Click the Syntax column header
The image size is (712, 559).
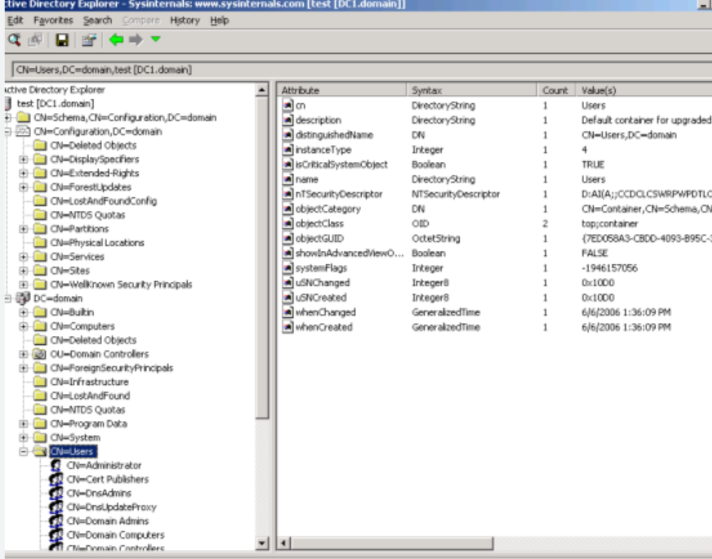click(x=470, y=90)
